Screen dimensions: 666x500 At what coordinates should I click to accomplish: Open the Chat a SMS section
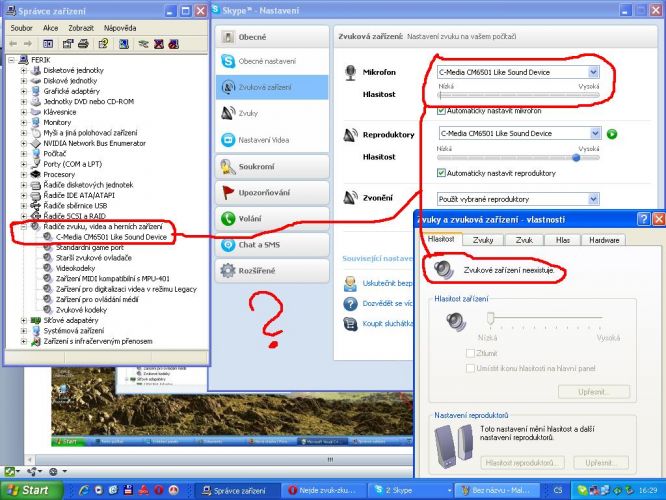pos(272,245)
